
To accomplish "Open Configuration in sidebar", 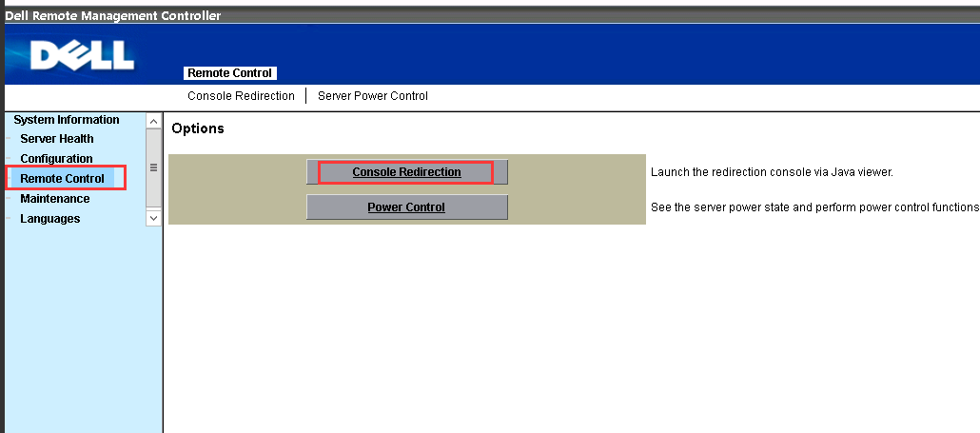I will pos(56,159).
